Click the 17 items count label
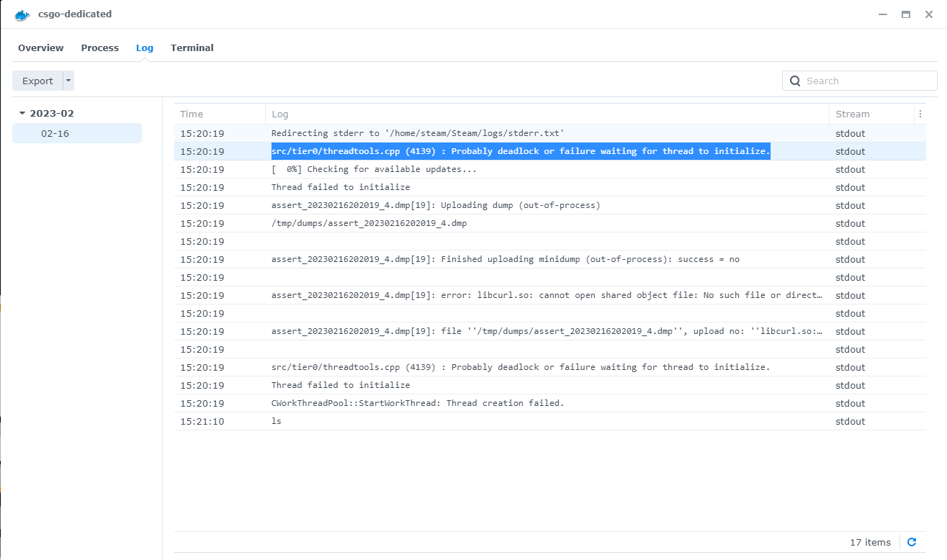The width and height of the screenshot is (947, 560). [872, 542]
